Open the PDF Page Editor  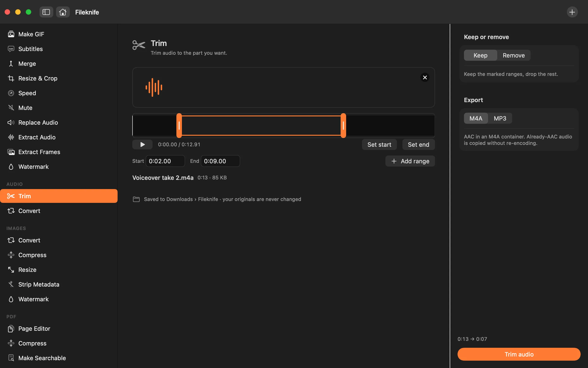tap(59, 329)
